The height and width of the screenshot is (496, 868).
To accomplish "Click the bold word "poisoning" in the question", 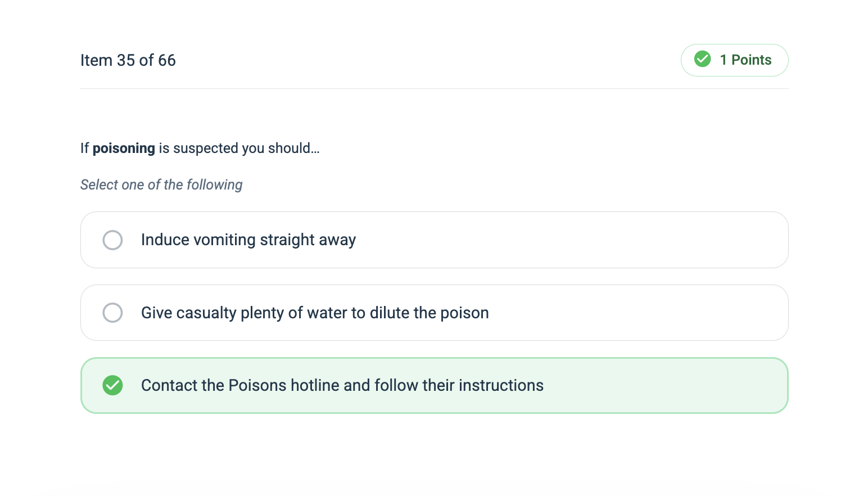I will [124, 148].
